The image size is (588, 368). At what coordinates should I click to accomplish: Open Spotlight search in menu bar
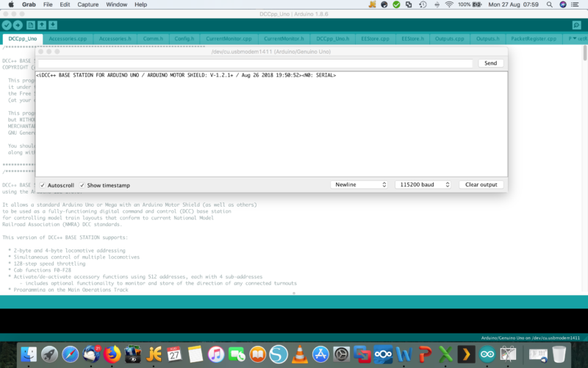coord(549,4)
